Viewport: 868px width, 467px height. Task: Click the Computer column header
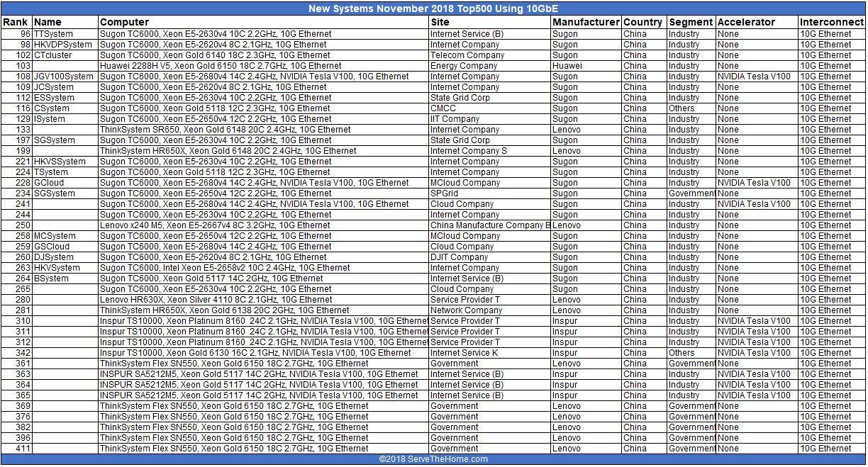(x=264, y=22)
